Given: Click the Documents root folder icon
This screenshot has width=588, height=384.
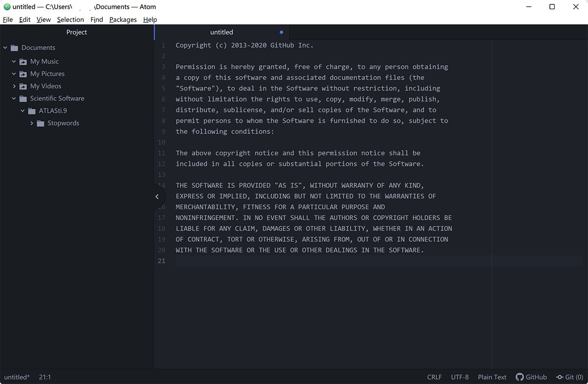Looking at the screenshot, I should pos(14,47).
